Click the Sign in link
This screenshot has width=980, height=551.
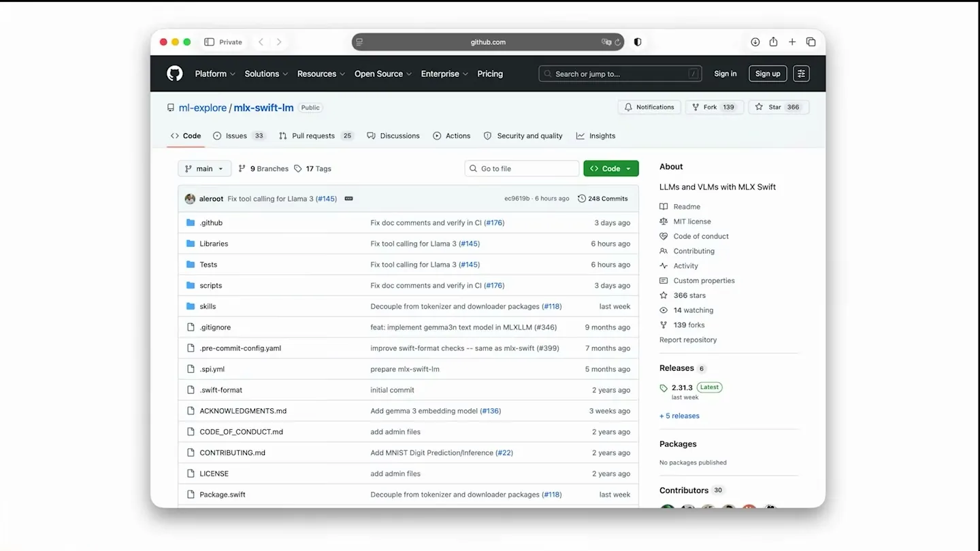725,73
